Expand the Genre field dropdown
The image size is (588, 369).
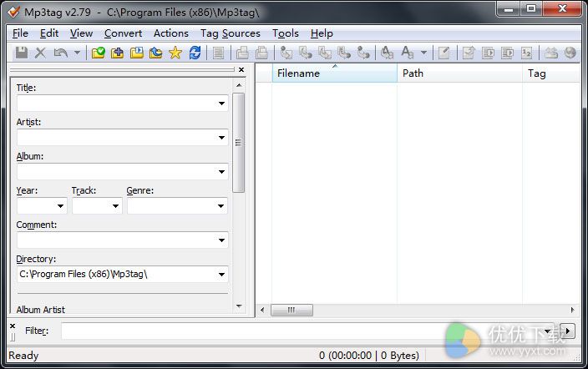pyautogui.click(x=220, y=206)
